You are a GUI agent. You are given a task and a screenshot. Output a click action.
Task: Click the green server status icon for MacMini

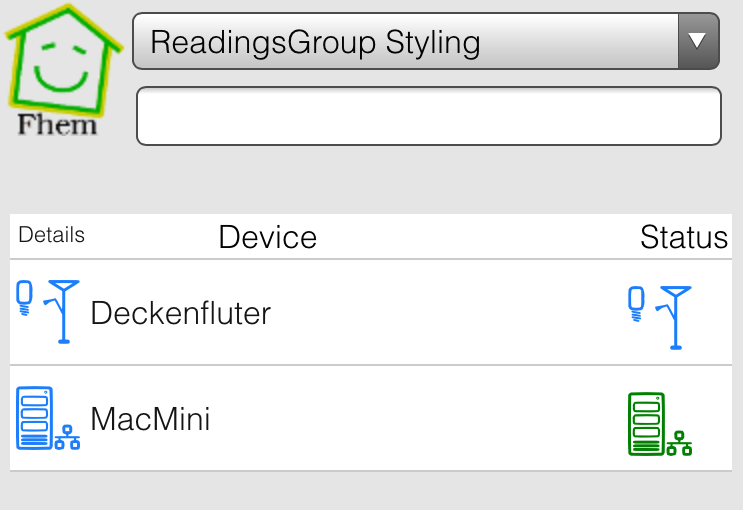coord(646,424)
